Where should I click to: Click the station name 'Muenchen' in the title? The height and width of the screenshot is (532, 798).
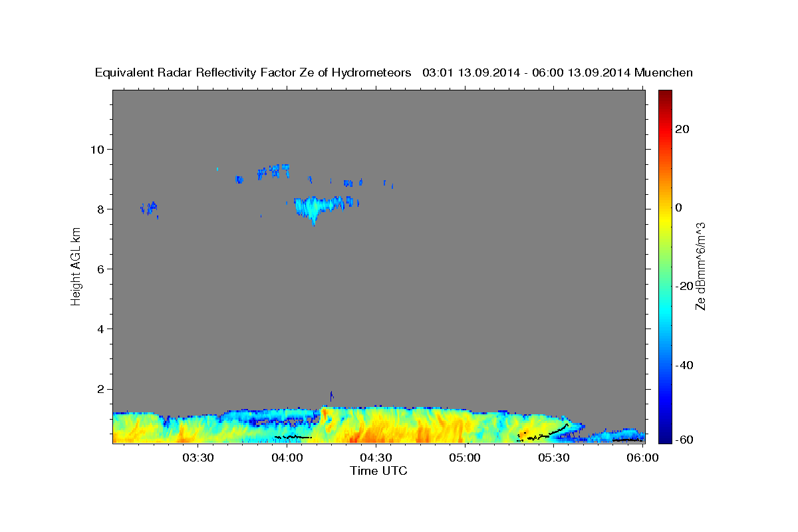[x=664, y=72]
